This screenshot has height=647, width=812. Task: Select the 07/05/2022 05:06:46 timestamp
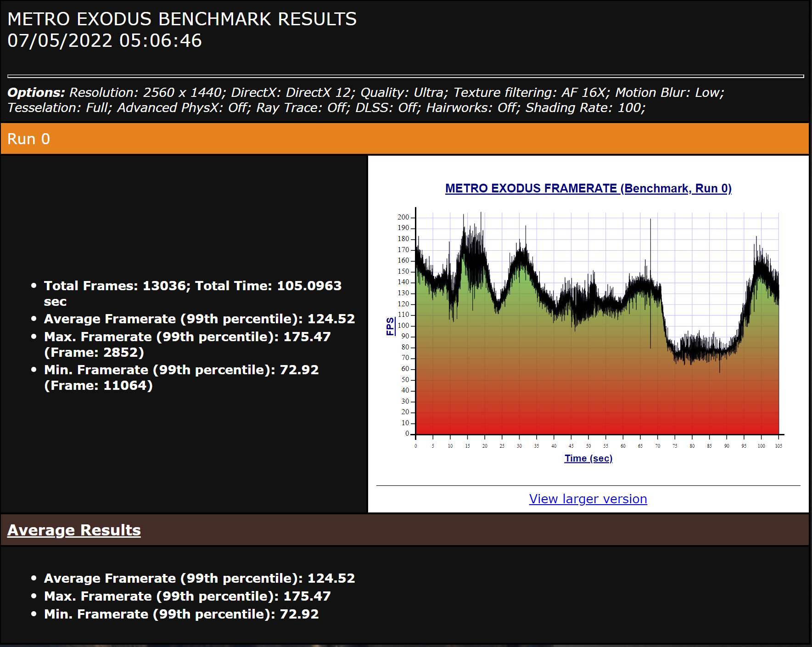click(105, 41)
